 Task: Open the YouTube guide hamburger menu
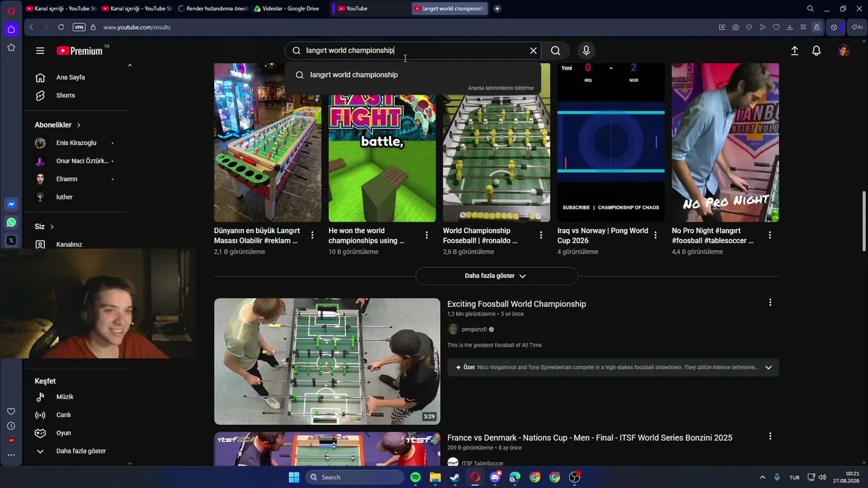(x=40, y=51)
